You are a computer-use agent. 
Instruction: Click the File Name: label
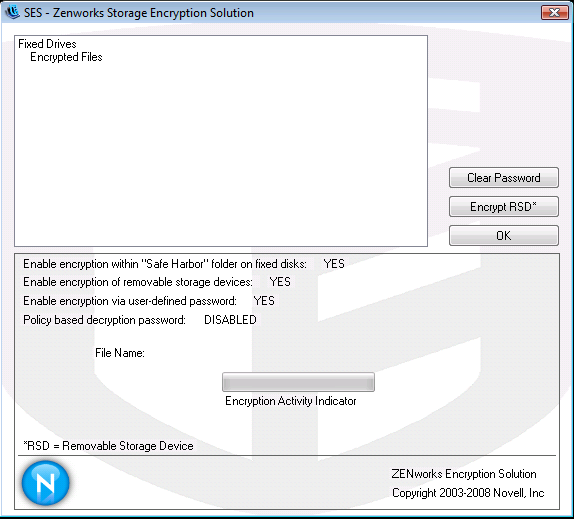point(120,353)
